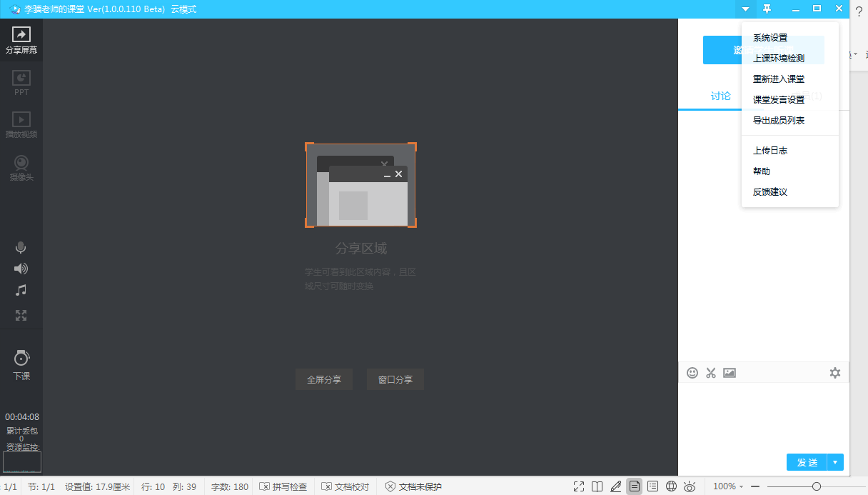The image size is (868, 495).
Task: Click the Share Screen (分享屏幕) icon
Action: click(x=21, y=35)
